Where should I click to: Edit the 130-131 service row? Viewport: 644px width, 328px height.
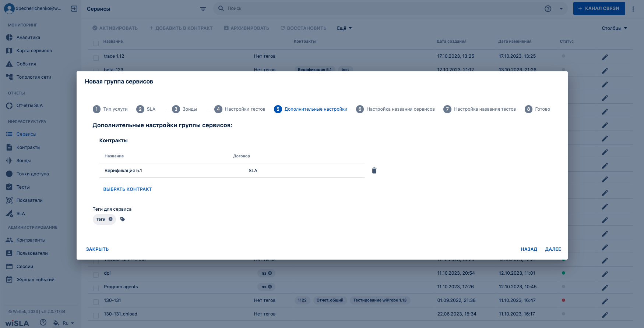tap(605, 301)
